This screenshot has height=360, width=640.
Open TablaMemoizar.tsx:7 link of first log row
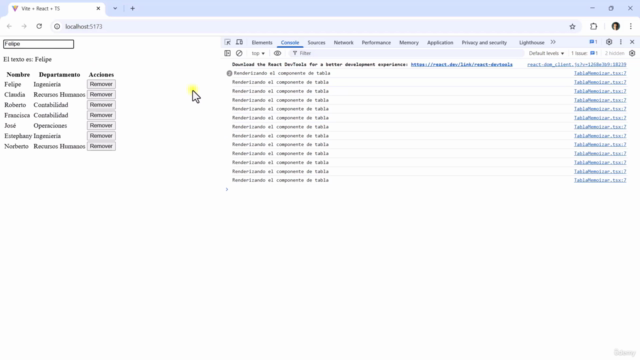(x=600, y=73)
